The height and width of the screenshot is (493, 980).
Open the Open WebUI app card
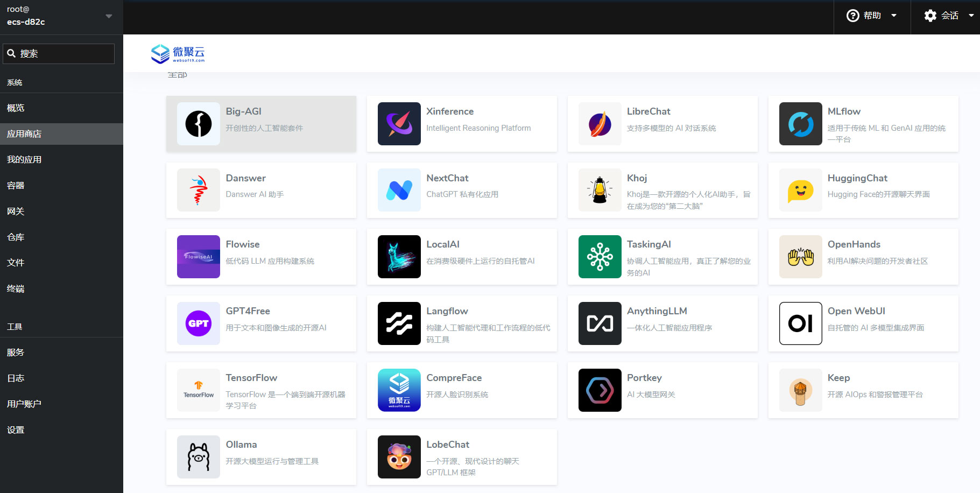[863, 323]
